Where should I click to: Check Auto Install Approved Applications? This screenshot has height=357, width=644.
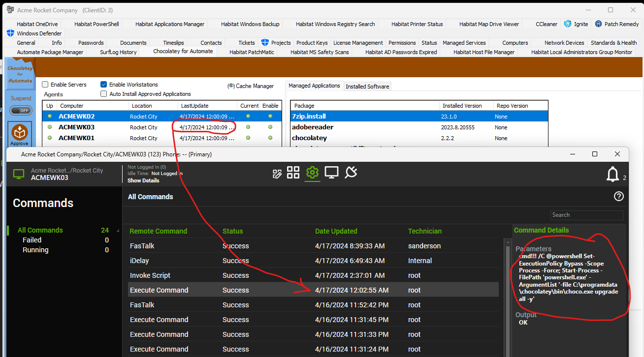[104, 94]
